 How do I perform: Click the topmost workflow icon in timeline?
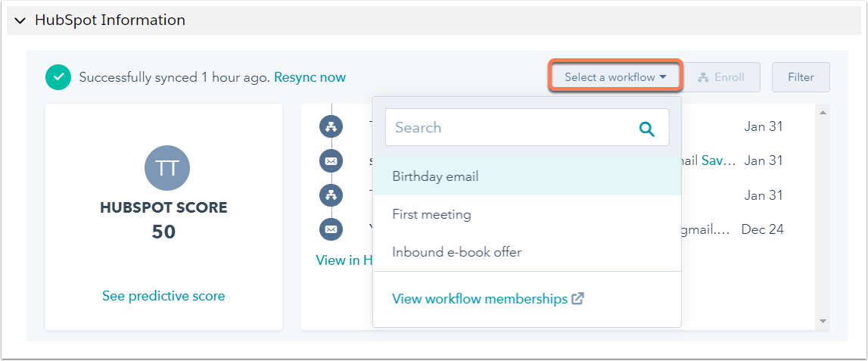pos(331,126)
